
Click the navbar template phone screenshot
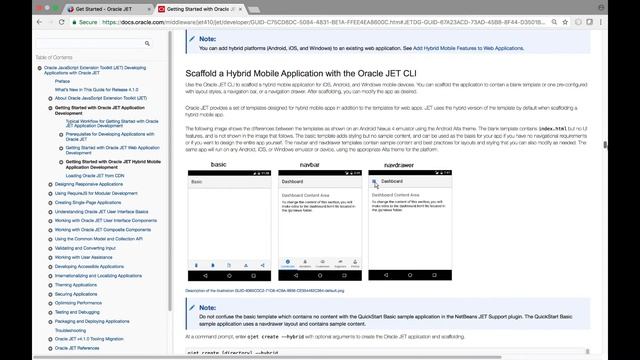[x=320, y=226]
